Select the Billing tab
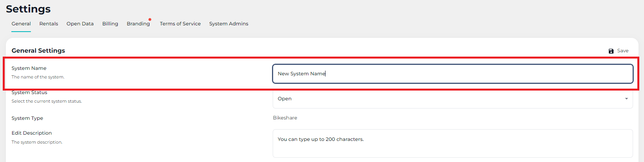644x162 pixels. tap(110, 24)
